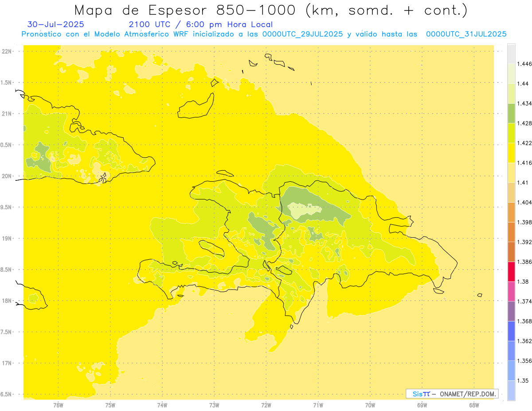Click the '69W' longitude label
This screenshot has width=532, height=411.
tap(422, 405)
